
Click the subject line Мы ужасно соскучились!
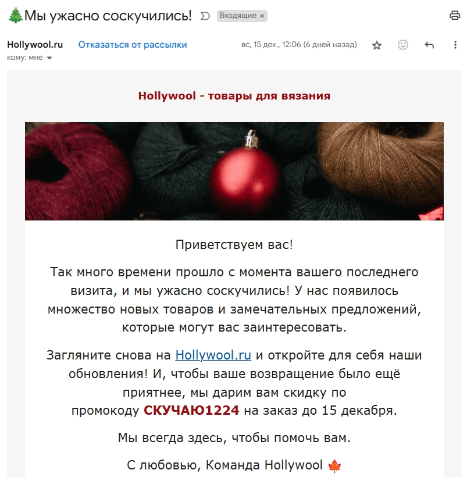coord(108,16)
